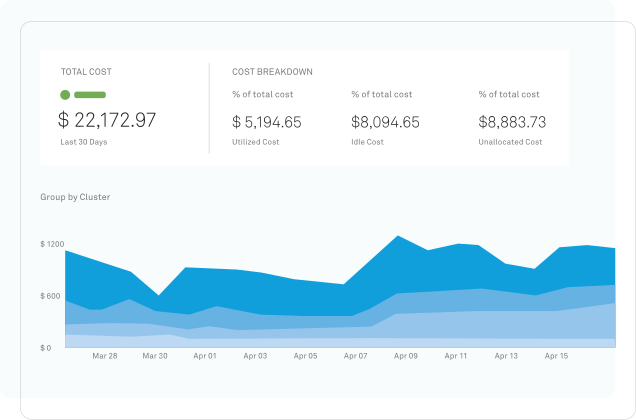Click the $ 1200 y-axis label

click(x=52, y=244)
